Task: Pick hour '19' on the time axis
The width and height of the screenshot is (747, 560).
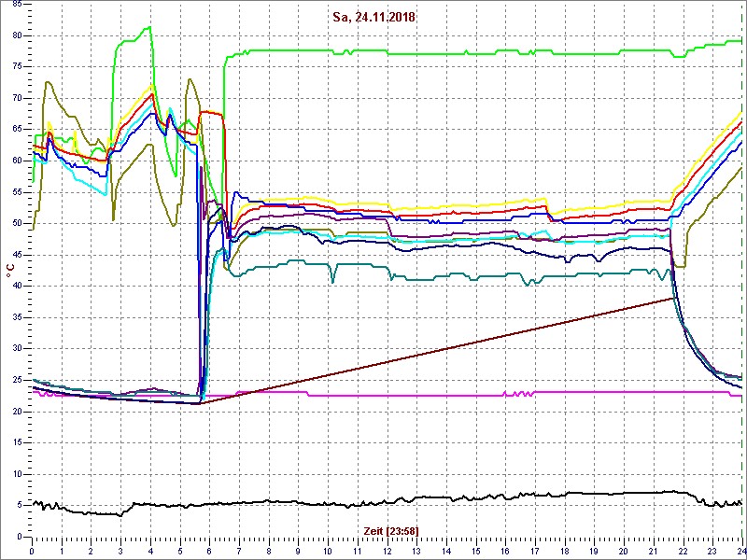Action: [594, 551]
